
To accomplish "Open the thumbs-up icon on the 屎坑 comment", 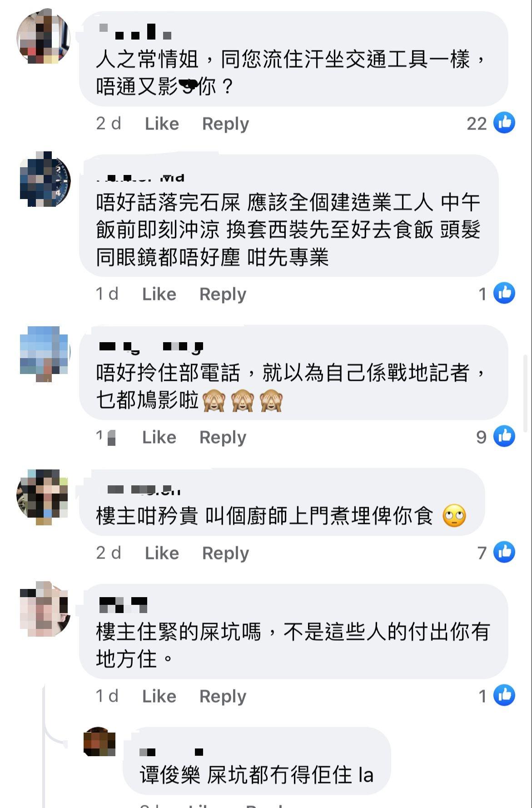I will 504,695.
